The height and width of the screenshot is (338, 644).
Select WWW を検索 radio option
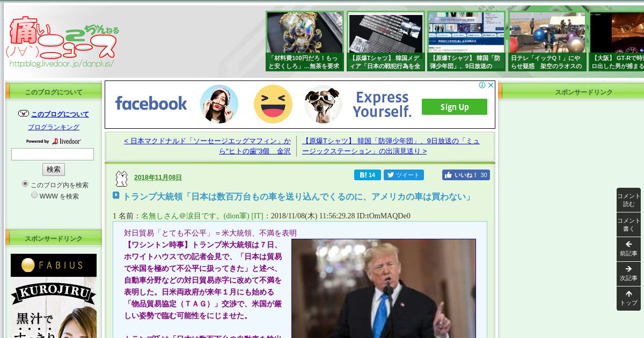34,195
